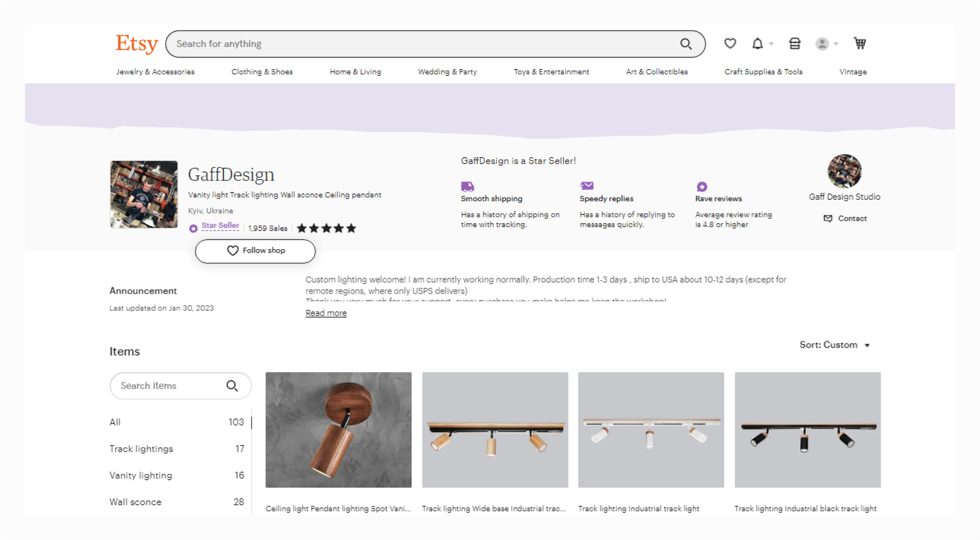Click the Rave reviews star icon
Image resolution: width=980 pixels, height=540 pixels.
(x=702, y=187)
